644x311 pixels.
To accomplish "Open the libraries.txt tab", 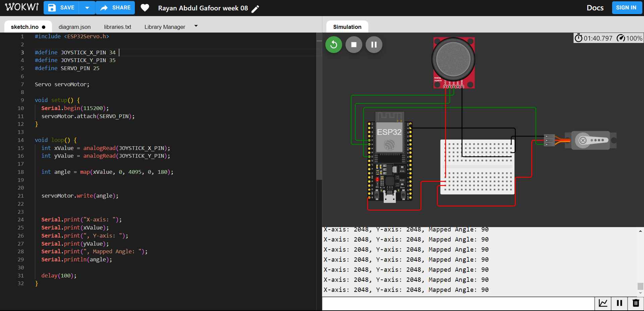I will point(117,27).
